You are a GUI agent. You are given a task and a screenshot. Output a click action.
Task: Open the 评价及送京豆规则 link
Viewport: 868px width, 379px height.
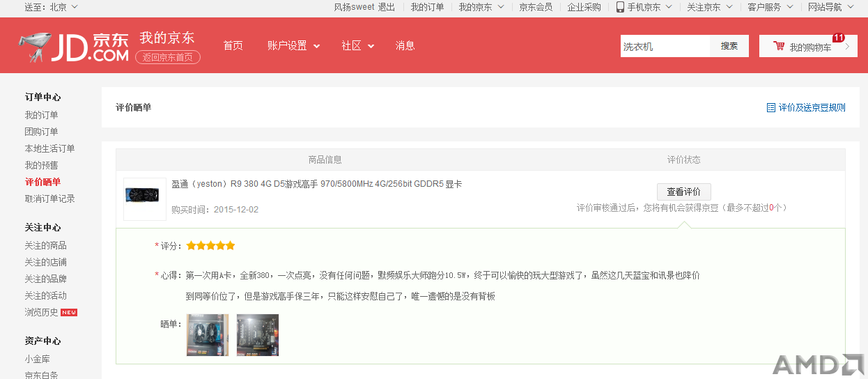pyautogui.click(x=812, y=107)
